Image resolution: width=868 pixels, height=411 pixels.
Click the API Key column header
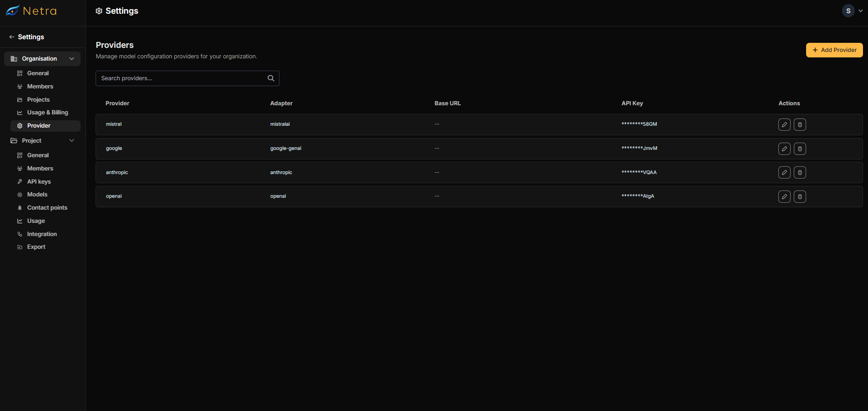point(632,103)
